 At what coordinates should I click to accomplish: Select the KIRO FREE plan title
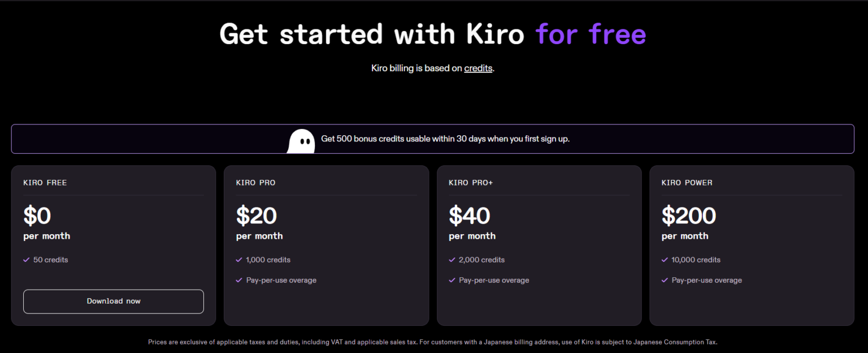[x=45, y=183]
